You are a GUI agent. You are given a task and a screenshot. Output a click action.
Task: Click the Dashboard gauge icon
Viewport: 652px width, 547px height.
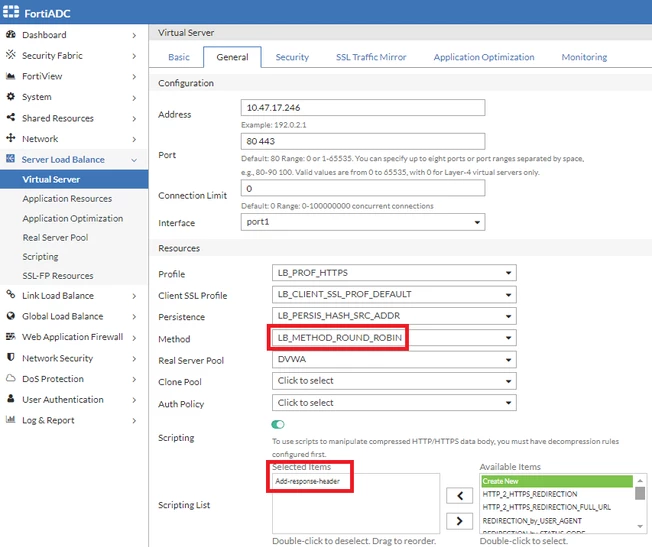click(x=11, y=35)
